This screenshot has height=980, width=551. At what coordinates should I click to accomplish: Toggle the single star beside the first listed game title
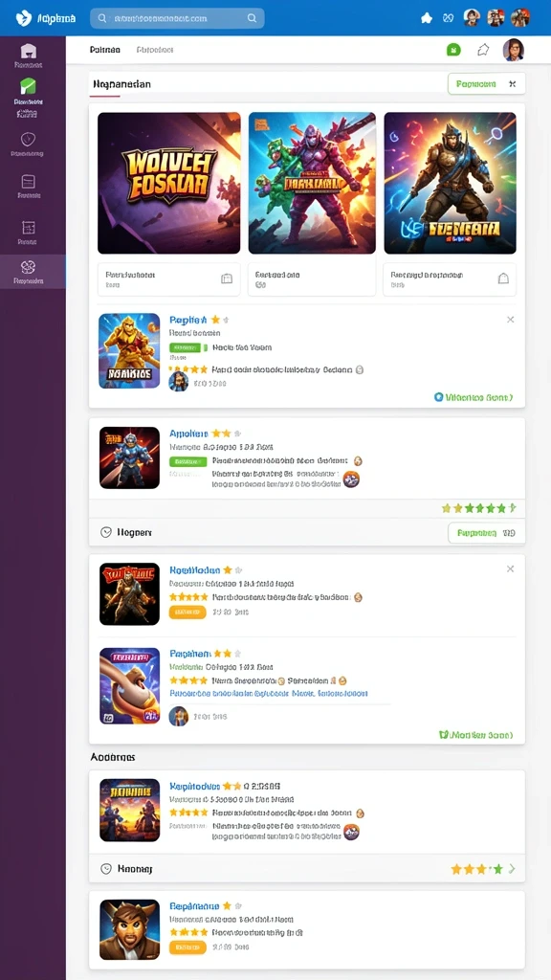(215, 320)
